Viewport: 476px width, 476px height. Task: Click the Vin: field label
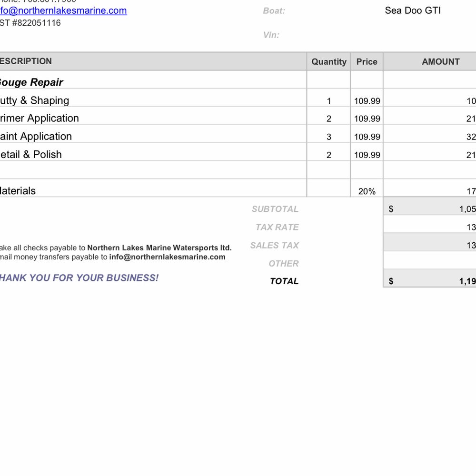(x=271, y=35)
